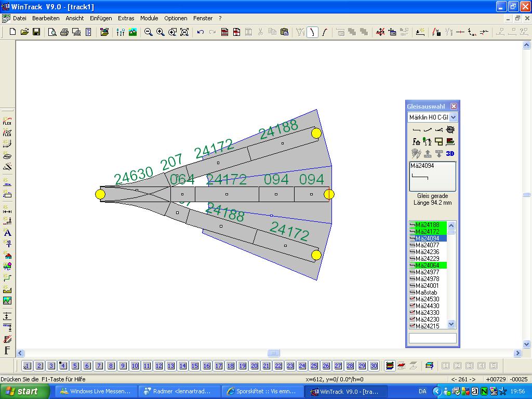Expand the Märklin H0 C-Gl track system dropdown
This screenshot has width=532, height=399.
coord(453,117)
